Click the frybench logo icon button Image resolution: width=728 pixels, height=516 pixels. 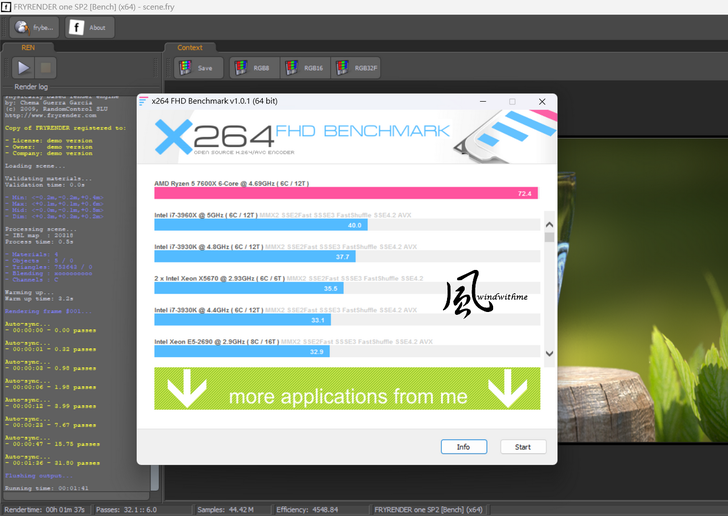click(x=34, y=27)
